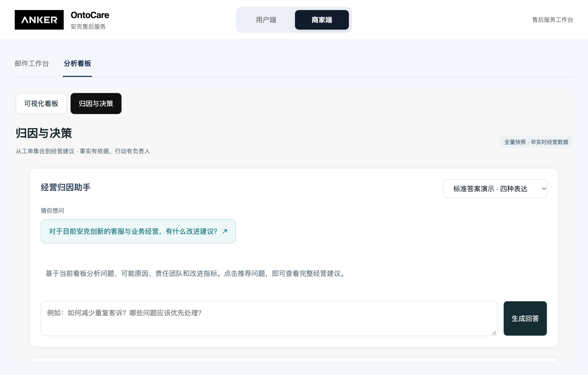Switch to 商家端 mode
588x375 pixels.
(x=322, y=20)
